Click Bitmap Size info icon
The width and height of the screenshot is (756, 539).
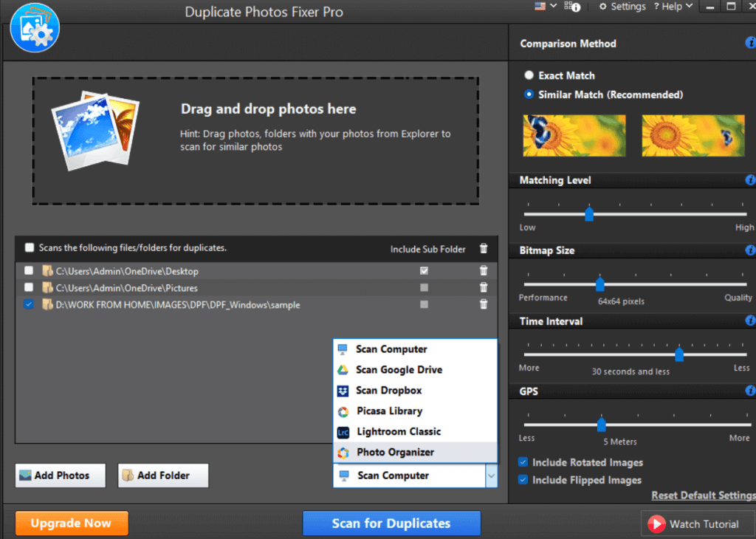click(x=750, y=250)
